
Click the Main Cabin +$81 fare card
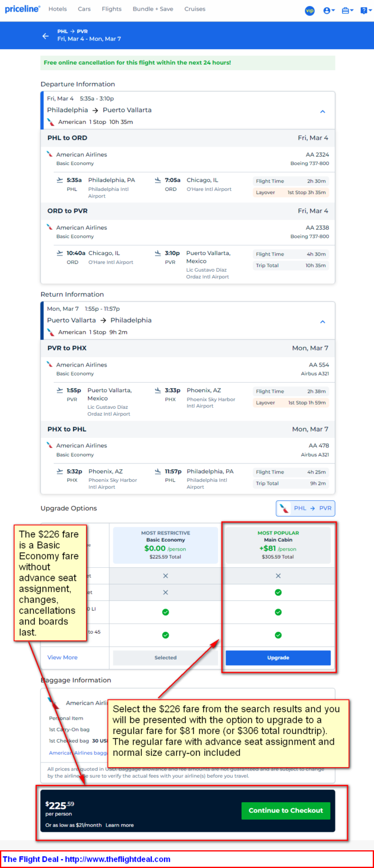278,545
